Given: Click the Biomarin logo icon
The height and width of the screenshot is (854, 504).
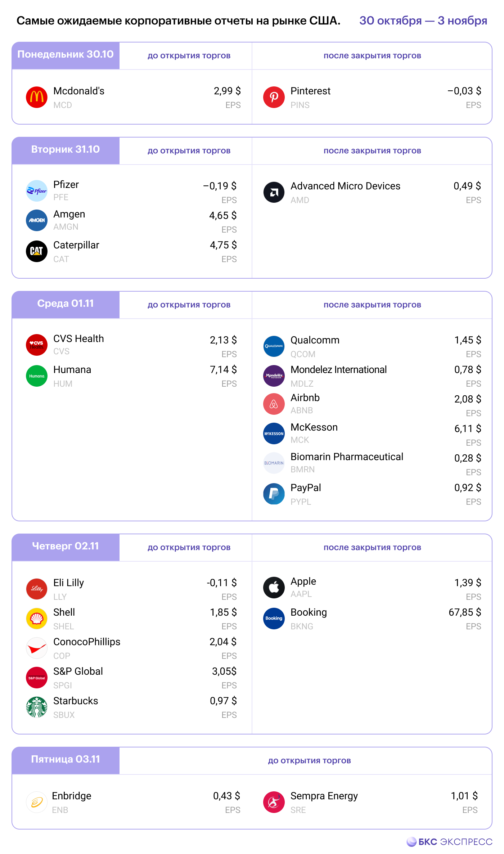Looking at the screenshot, I should 274,463.
